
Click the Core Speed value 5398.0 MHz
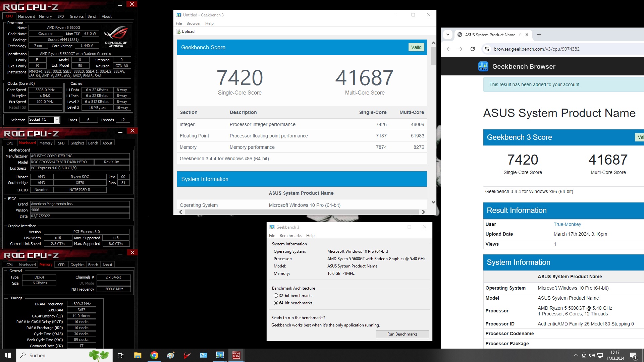click(x=45, y=90)
